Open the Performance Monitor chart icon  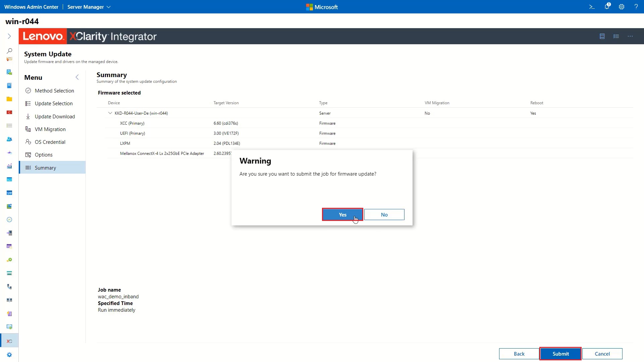pyautogui.click(x=9, y=166)
